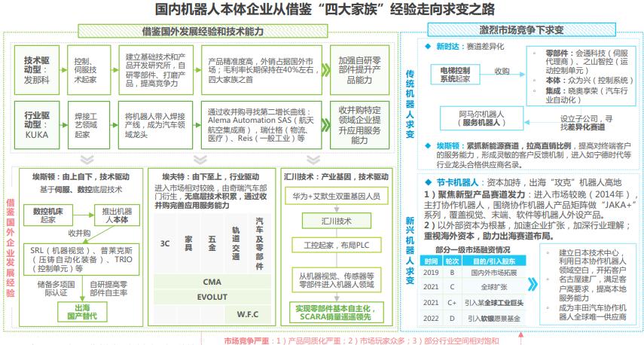This screenshot has height=345, width=644.
Task: Click the 轮次 table header
Action: 452,261
